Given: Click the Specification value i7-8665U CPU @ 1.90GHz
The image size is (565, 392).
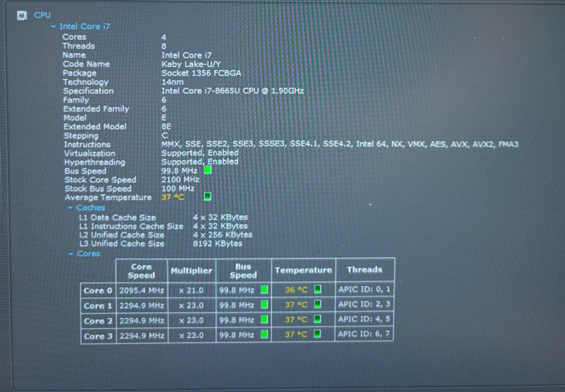Looking at the screenshot, I should coord(233,91).
